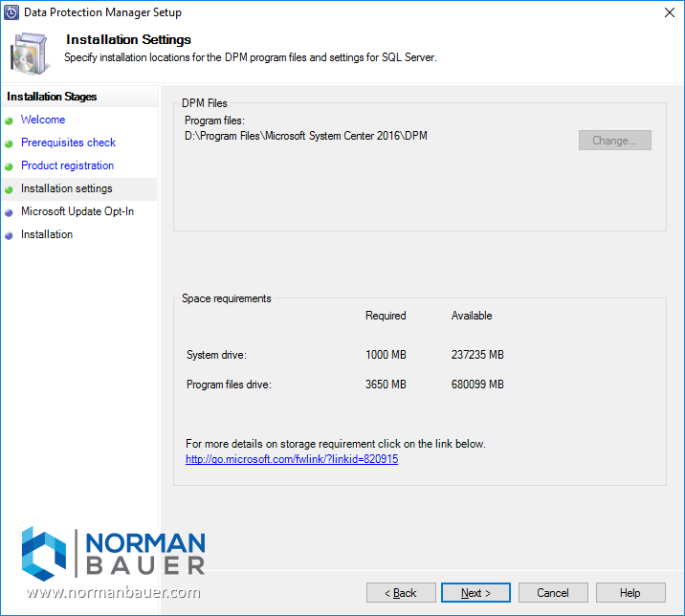Click the program files path D:\Program Files\Microsoft System Center 2016\DPM

tap(306, 136)
